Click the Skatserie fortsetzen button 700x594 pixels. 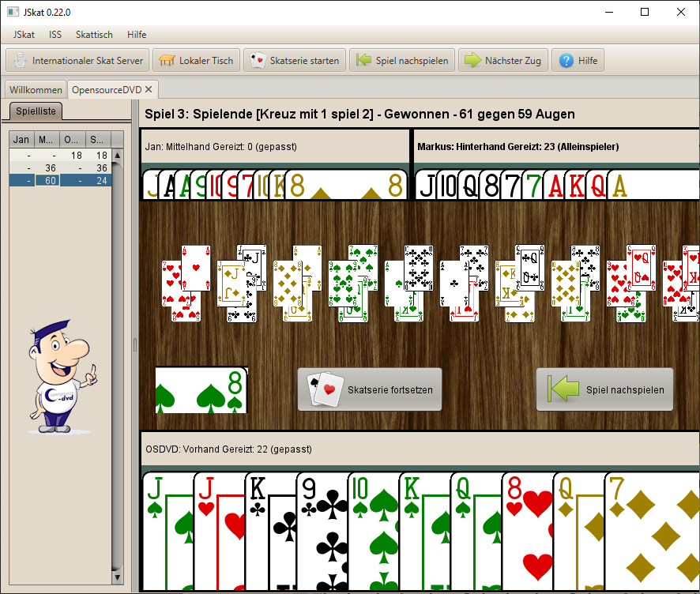[369, 389]
